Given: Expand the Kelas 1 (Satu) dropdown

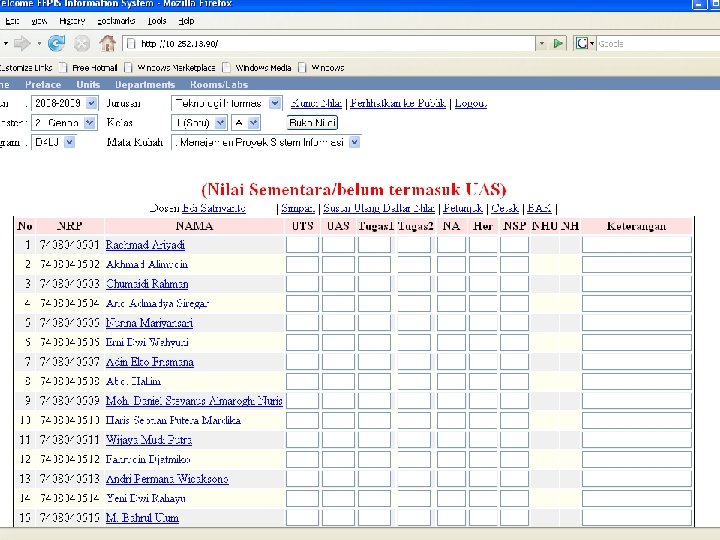Looking at the screenshot, I should (x=220, y=123).
